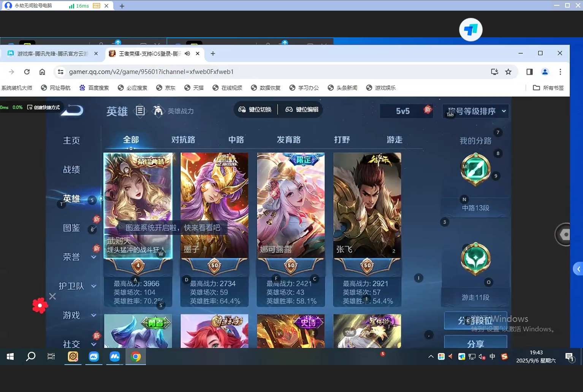Switch to the 对抗路 tab
The image size is (583, 392).
[x=183, y=140]
